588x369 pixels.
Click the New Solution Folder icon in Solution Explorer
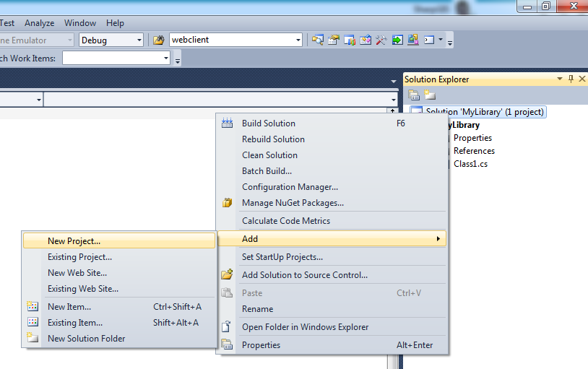point(429,95)
